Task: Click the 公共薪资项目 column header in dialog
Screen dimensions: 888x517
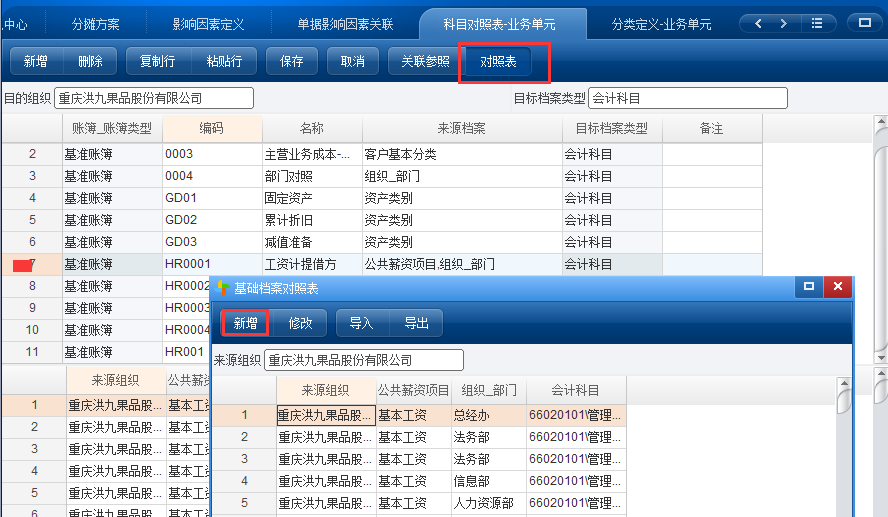Action: click(414, 390)
